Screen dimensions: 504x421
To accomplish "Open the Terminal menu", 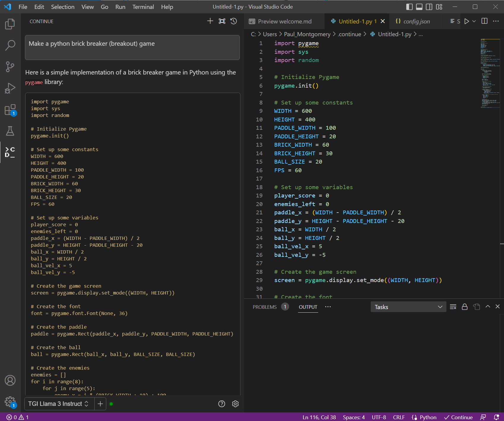I will coord(143,7).
